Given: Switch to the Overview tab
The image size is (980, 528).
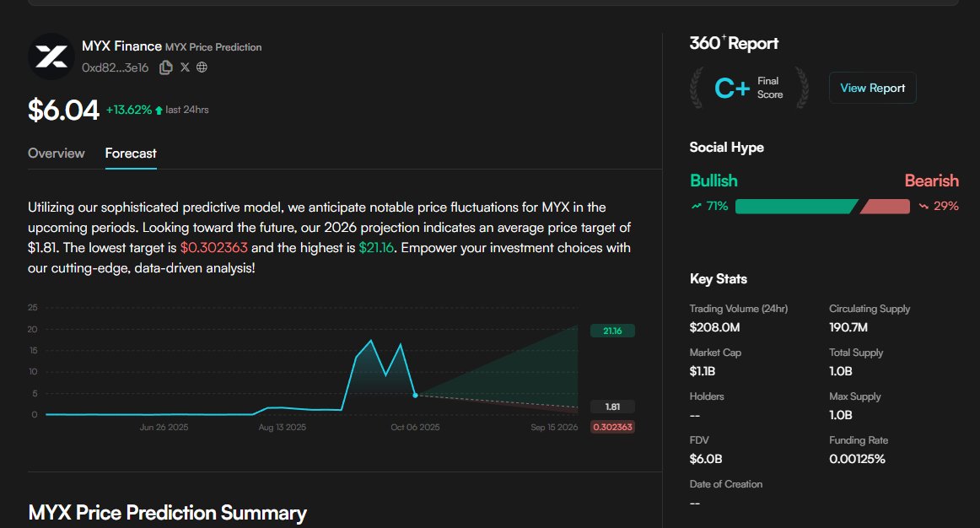Looking at the screenshot, I should [x=57, y=154].
